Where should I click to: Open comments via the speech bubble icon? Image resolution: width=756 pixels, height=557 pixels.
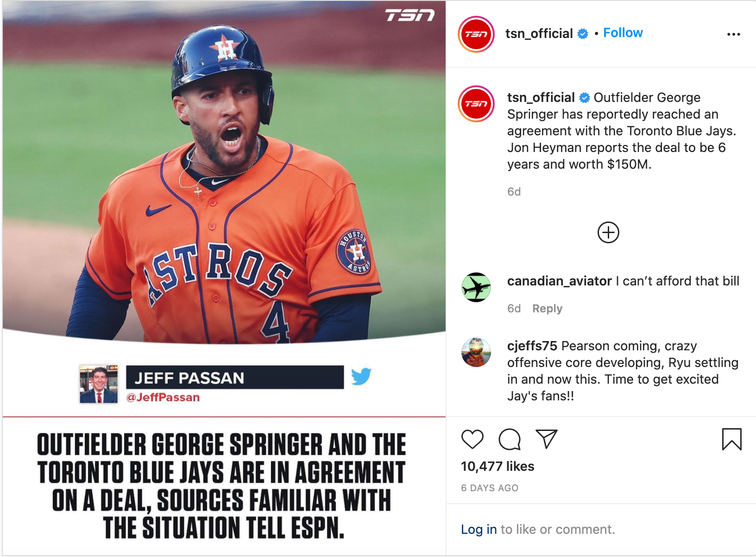point(509,439)
